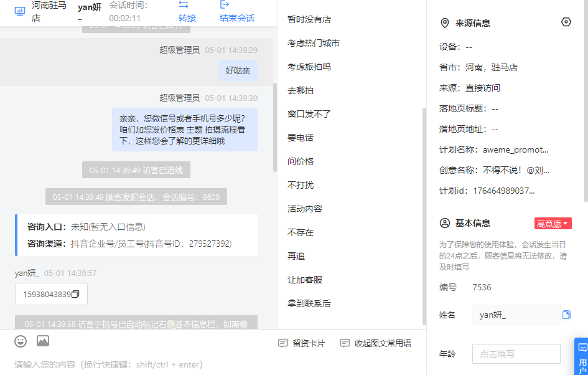Click the image upload icon
588x375 pixels.
pyautogui.click(x=43, y=341)
